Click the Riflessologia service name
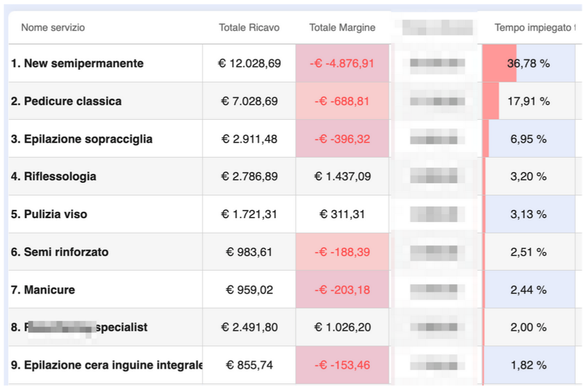This screenshot has width=588, height=386. (60, 177)
